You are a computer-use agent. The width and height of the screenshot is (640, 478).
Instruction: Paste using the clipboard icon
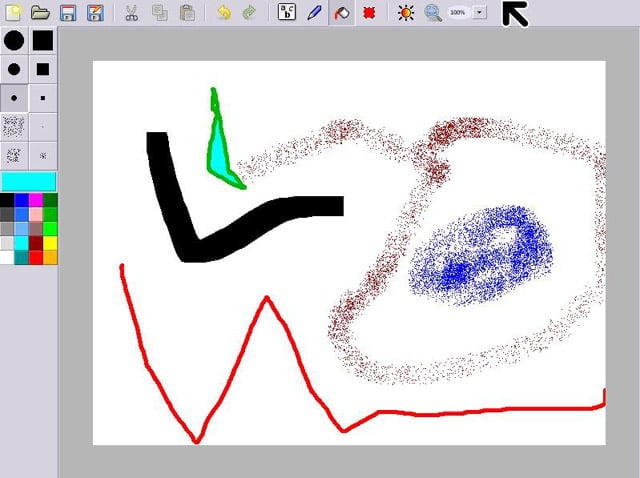(187, 13)
